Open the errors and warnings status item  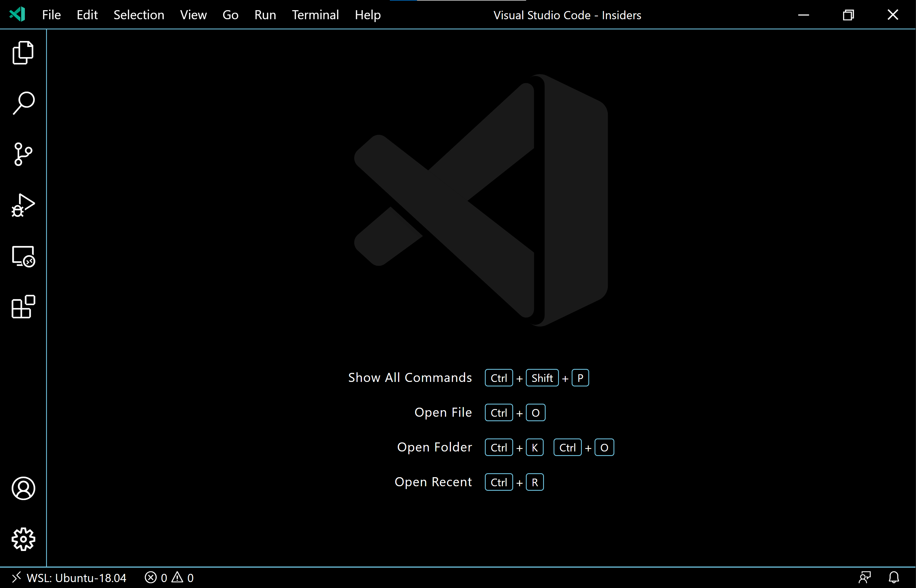click(x=169, y=578)
